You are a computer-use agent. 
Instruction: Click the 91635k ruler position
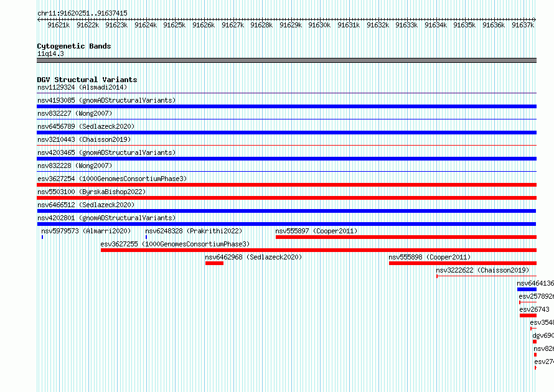[x=464, y=25]
